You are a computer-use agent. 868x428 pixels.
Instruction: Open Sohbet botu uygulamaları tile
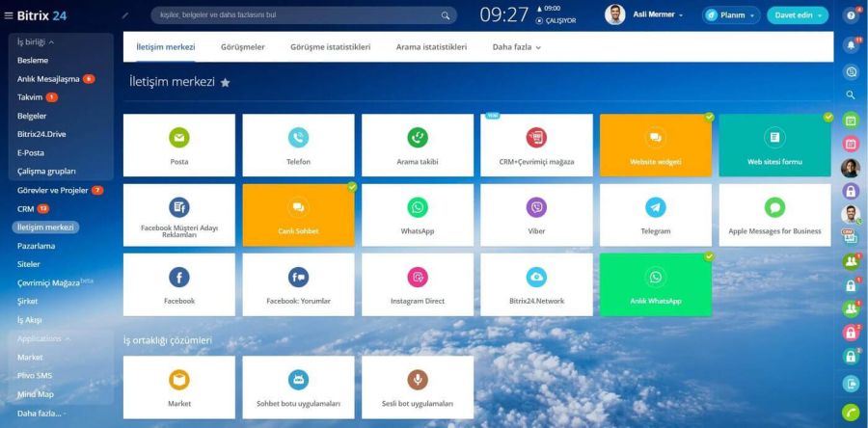point(298,388)
